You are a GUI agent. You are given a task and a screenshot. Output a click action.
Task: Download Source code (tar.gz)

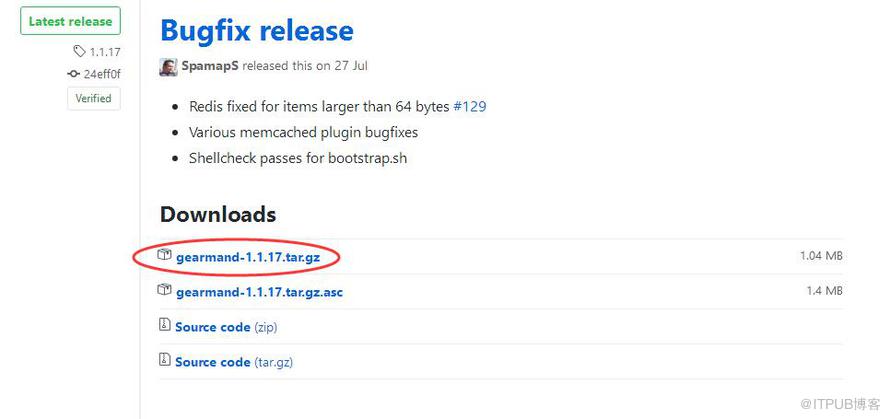pyautogui.click(x=234, y=362)
